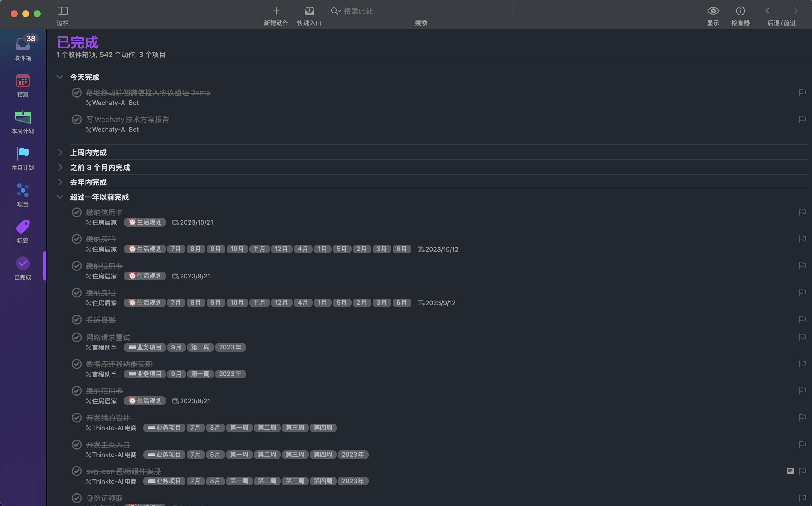Uncheck 缴纳信用卡 2023/9/21 status circle

tap(77, 266)
